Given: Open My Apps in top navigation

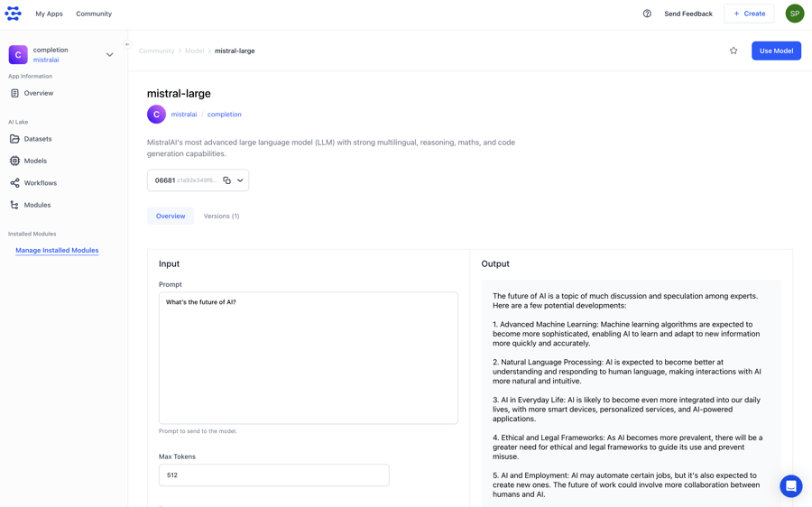Looking at the screenshot, I should 49,14.
